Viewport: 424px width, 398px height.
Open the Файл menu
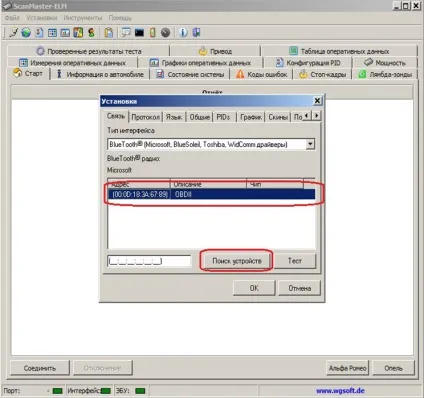point(12,17)
